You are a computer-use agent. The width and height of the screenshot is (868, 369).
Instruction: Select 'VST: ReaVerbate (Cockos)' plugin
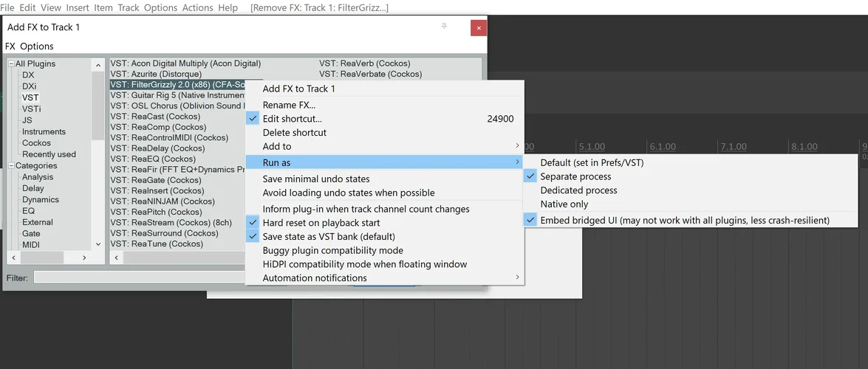(x=370, y=74)
